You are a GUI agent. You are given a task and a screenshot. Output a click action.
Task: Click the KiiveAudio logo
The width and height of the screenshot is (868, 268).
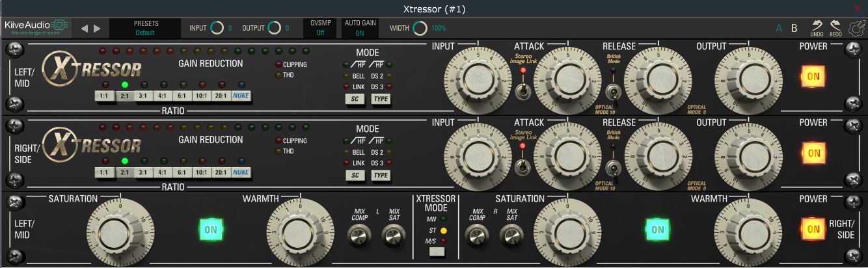pos(36,28)
